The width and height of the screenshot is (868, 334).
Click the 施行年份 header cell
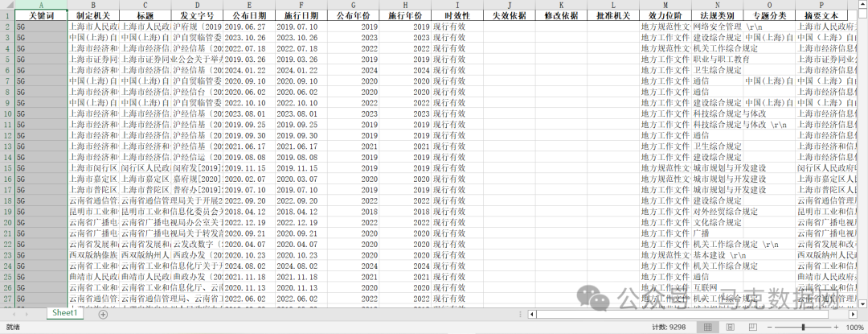(405, 15)
